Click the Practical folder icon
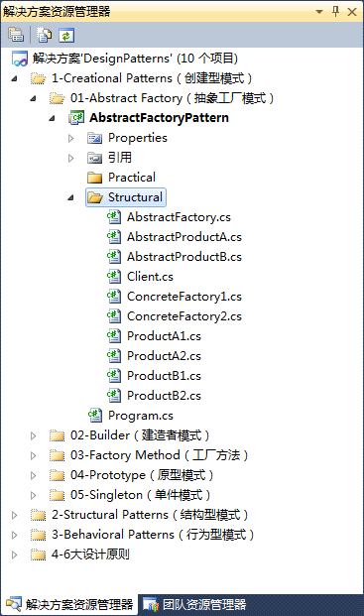This screenshot has height=616, width=364. pos(94,178)
